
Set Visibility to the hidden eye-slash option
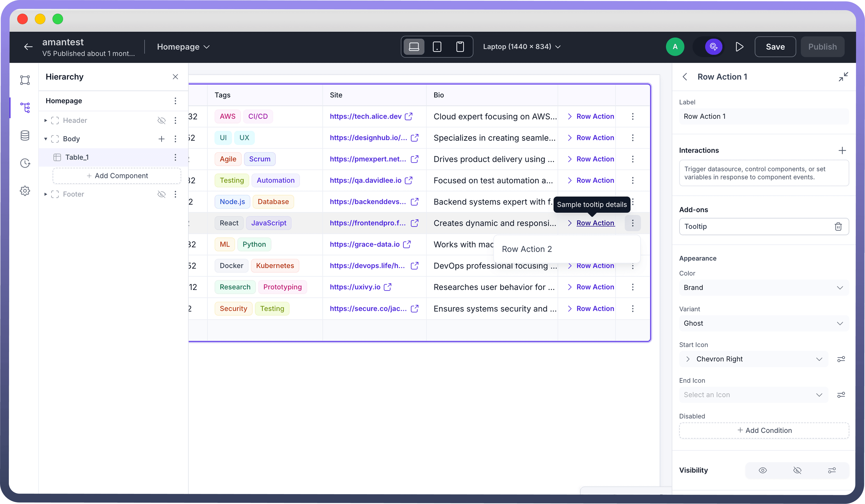coord(797,470)
